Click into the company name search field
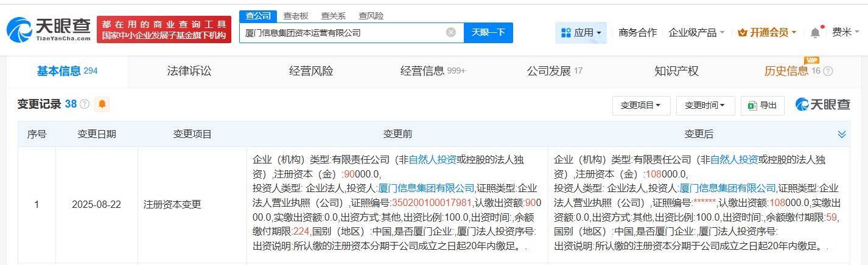Image resolution: width=868 pixels, height=265 pixels. 341,33
